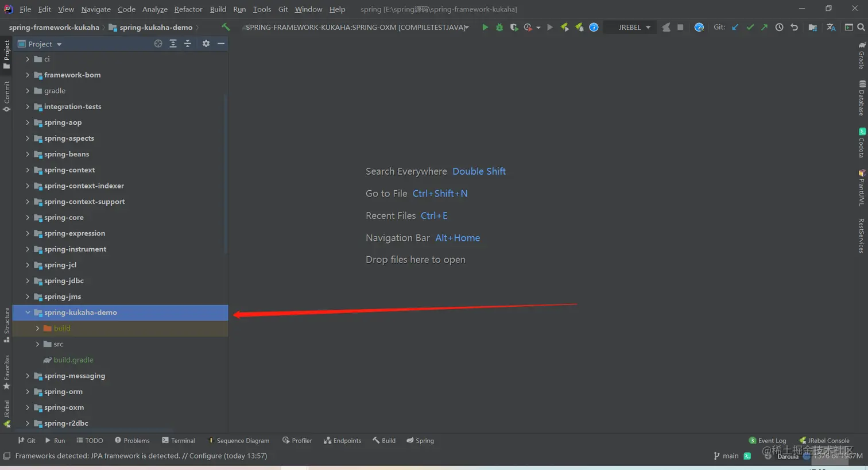868x470 pixels.
Task: Open the profiler options dropdown arrow
Action: point(538,28)
